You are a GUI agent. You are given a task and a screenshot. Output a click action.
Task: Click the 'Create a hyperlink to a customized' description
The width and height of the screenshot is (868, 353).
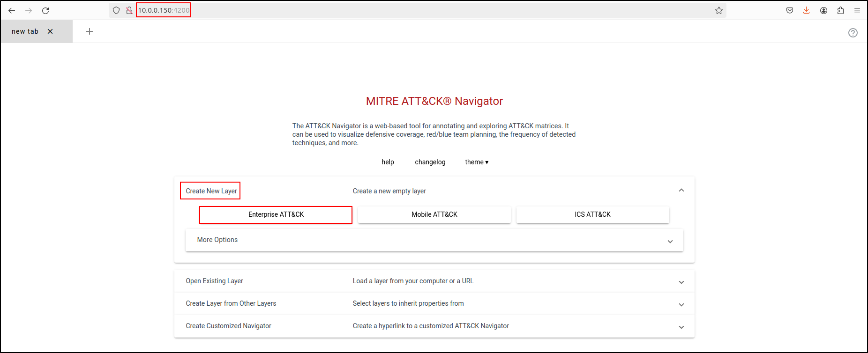click(431, 326)
